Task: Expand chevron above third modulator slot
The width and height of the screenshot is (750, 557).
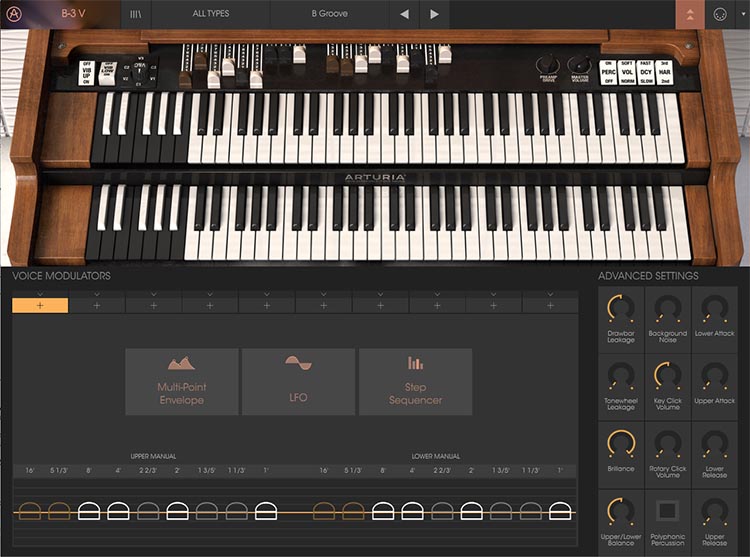Action: click(x=154, y=294)
